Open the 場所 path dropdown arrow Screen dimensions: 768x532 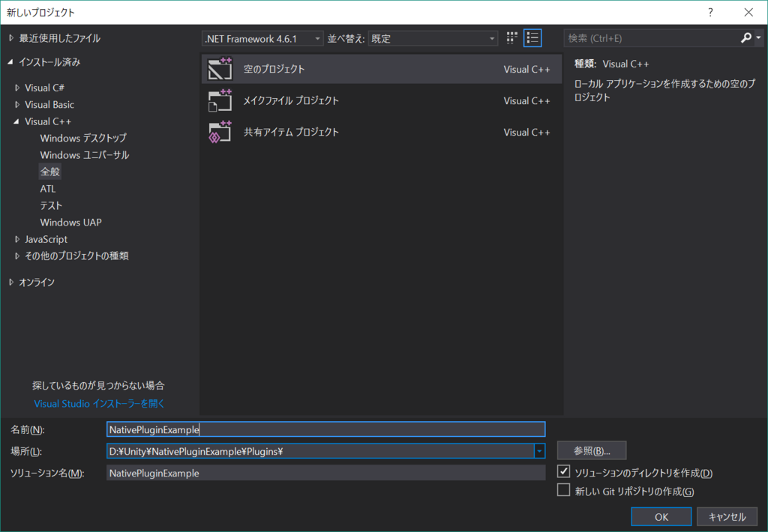click(539, 451)
